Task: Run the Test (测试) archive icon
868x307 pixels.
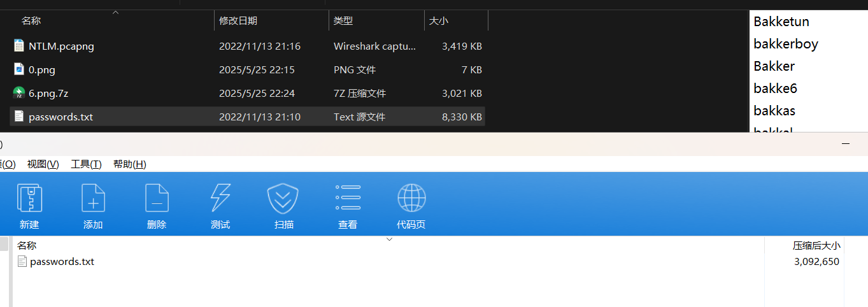Action: (220, 199)
